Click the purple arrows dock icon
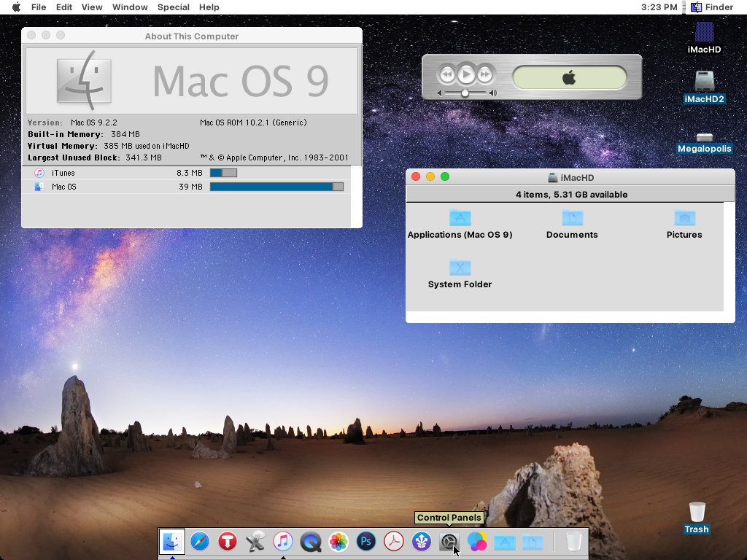Screen dimensions: 747x560 [x=421, y=542]
